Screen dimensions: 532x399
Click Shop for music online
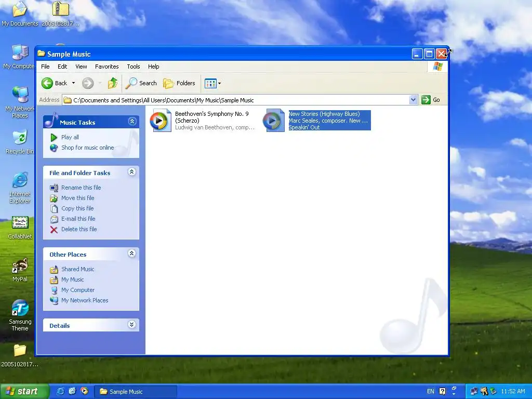[87, 148]
